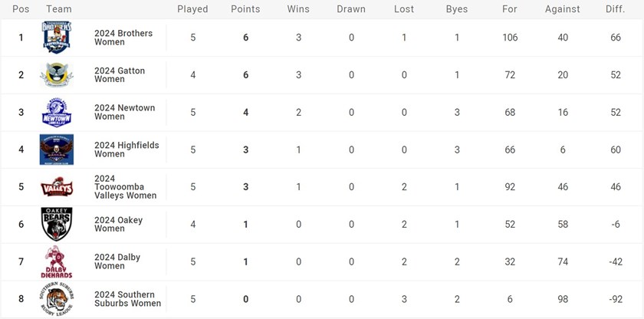Screen dimensions: 644x319
Task: Sort table by Points column header
Action: [245, 9]
